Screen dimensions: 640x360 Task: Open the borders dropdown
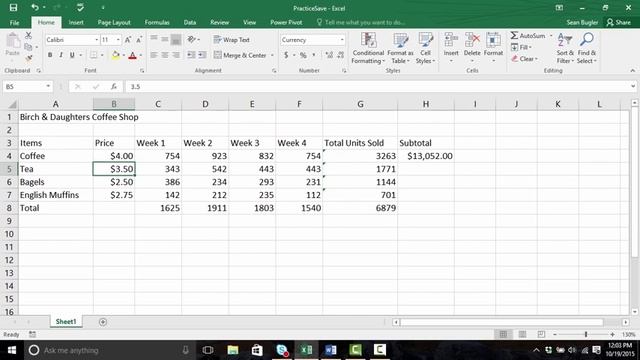tap(102, 55)
